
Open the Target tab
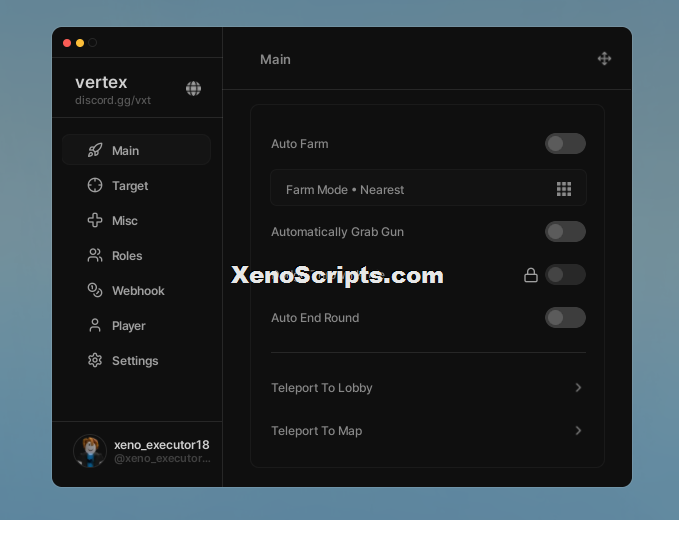[x=136, y=185]
